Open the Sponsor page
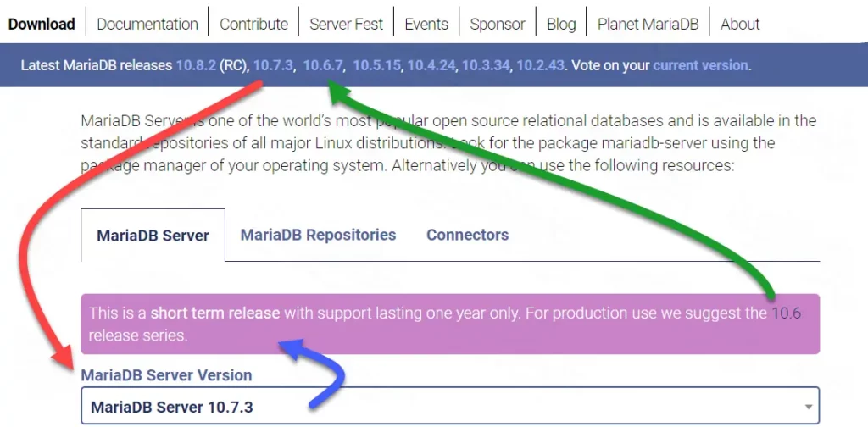Image resolution: width=868 pixels, height=427 pixels. tap(498, 24)
